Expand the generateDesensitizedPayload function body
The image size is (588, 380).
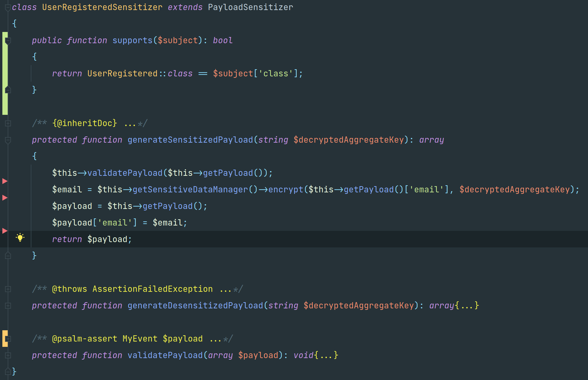coord(8,306)
